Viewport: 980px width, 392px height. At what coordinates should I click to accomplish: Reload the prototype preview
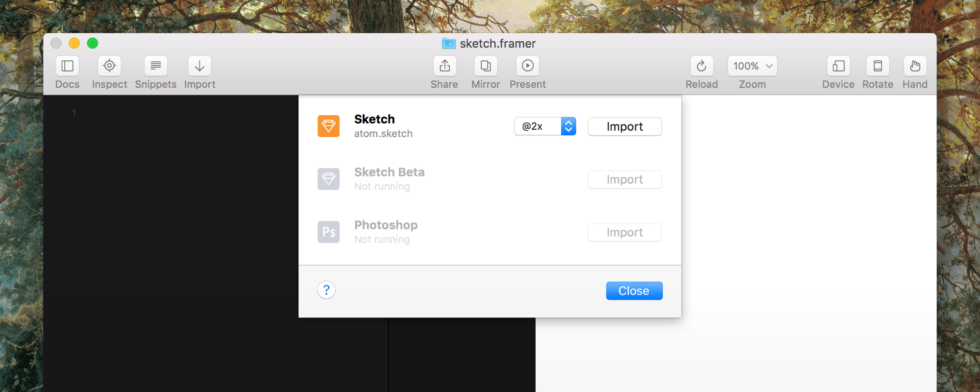coord(702,66)
